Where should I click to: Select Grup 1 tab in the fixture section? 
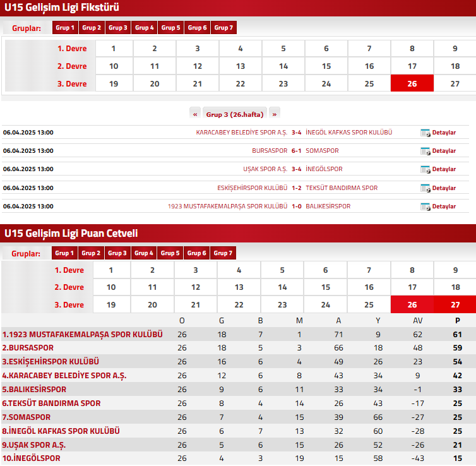[65, 28]
